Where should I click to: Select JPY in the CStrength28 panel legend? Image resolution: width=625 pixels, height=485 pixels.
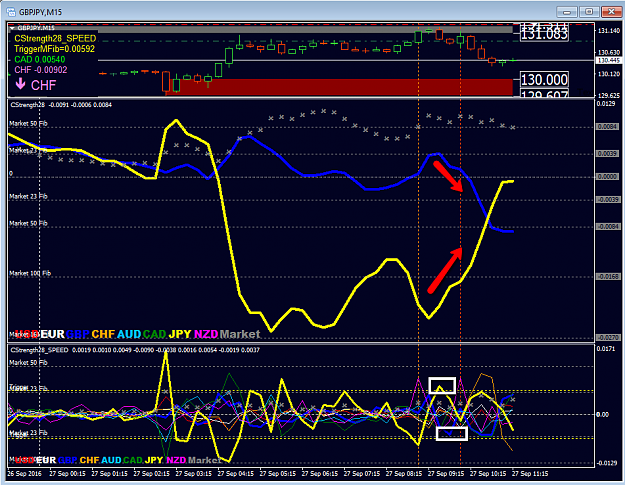180,334
